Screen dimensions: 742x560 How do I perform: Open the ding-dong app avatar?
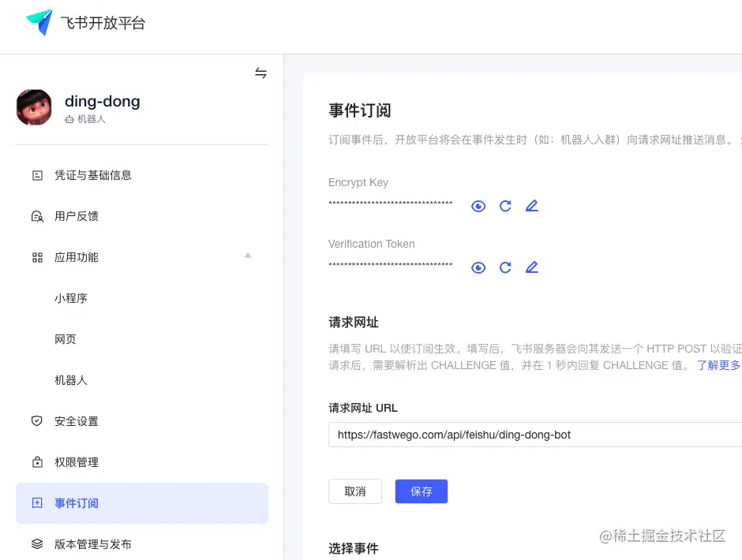point(34,107)
